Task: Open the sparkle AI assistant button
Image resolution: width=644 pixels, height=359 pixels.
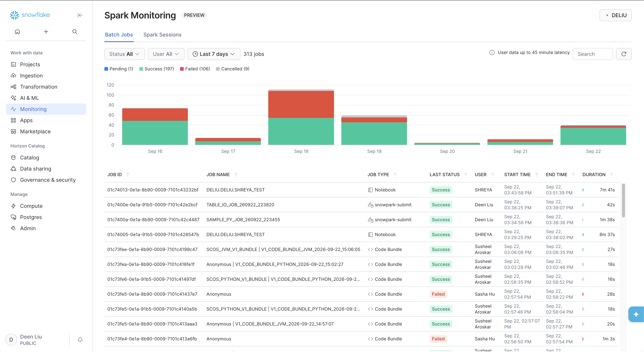Action: [636, 314]
